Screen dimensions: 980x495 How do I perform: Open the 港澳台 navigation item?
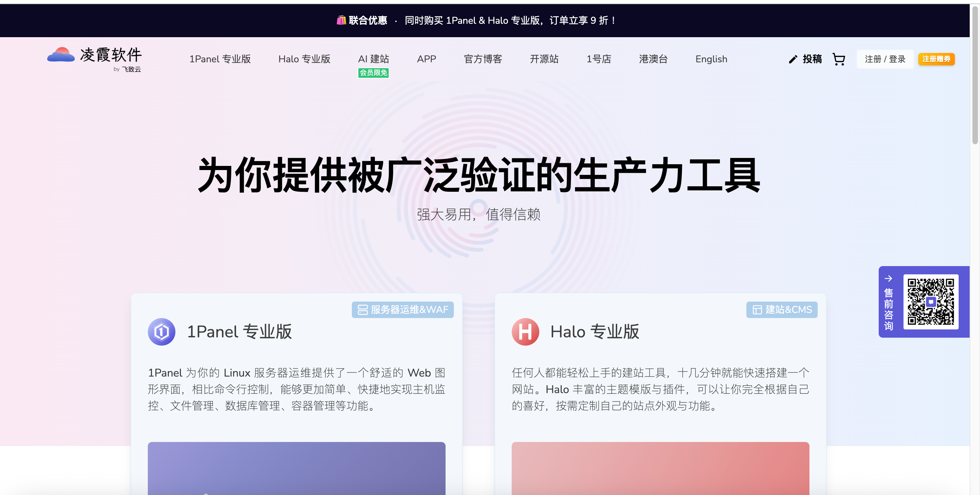(x=653, y=59)
